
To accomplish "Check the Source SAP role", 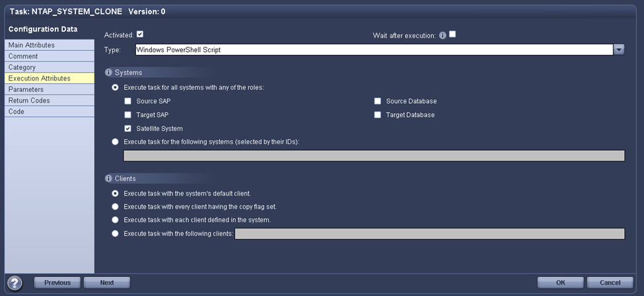I will point(127,101).
